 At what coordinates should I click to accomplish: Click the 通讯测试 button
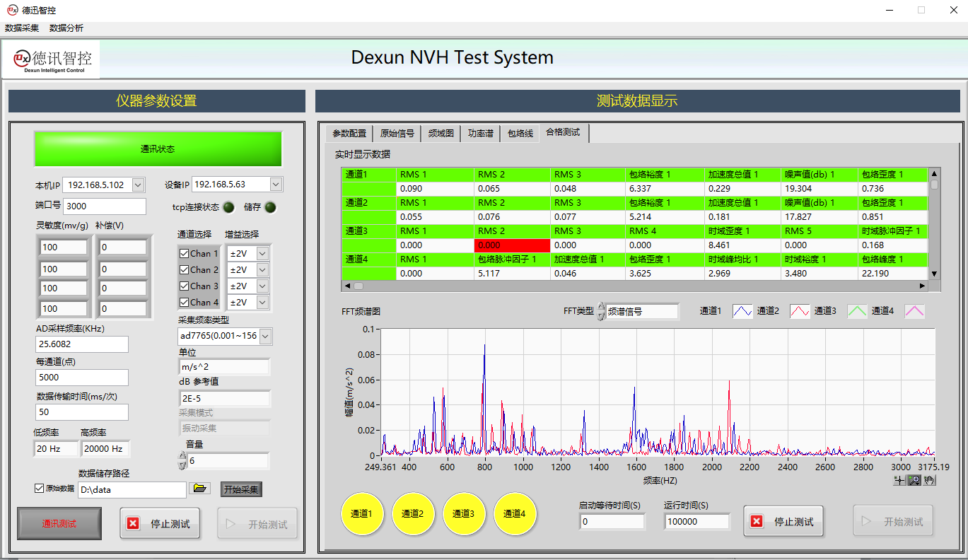click(59, 524)
